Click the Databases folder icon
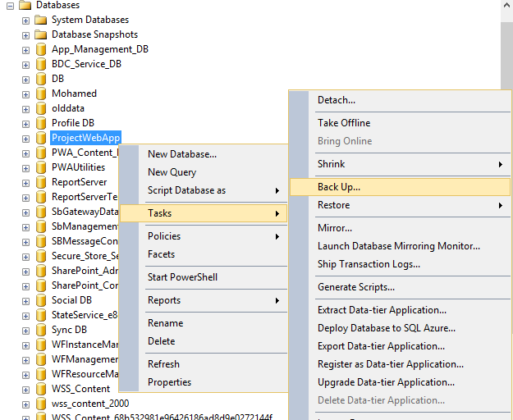Screen dimensions: 513x420 click(x=25, y=5)
